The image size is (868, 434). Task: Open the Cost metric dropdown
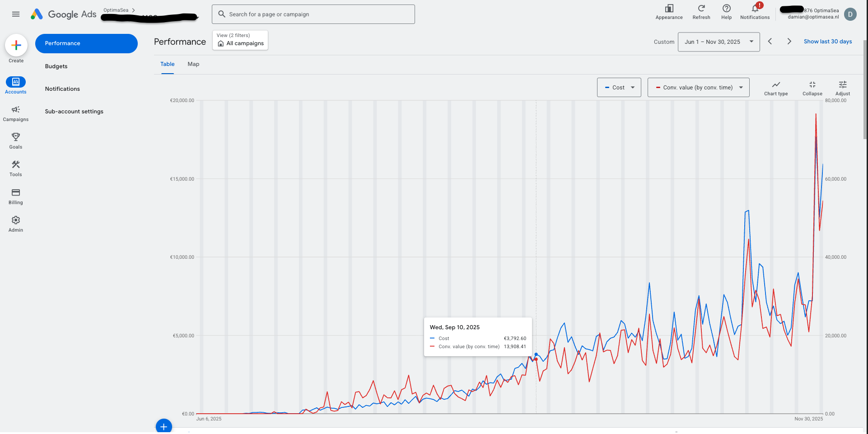point(619,88)
